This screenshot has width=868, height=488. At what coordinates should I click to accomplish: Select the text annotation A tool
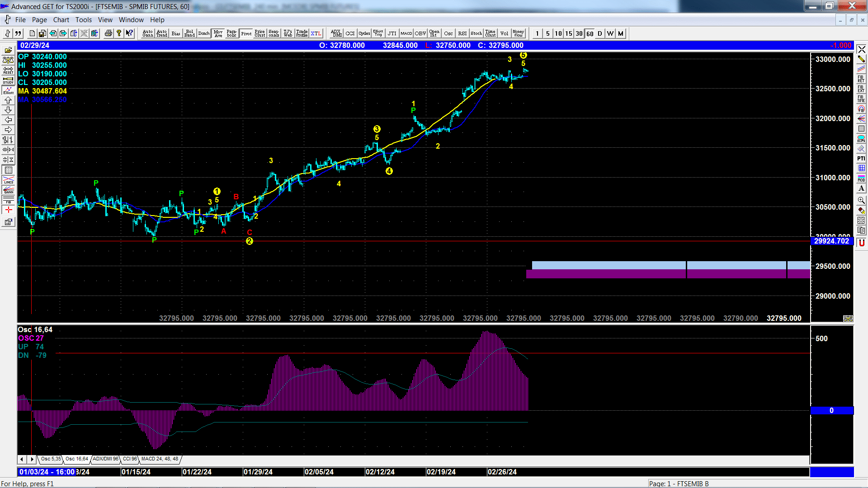(861, 188)
